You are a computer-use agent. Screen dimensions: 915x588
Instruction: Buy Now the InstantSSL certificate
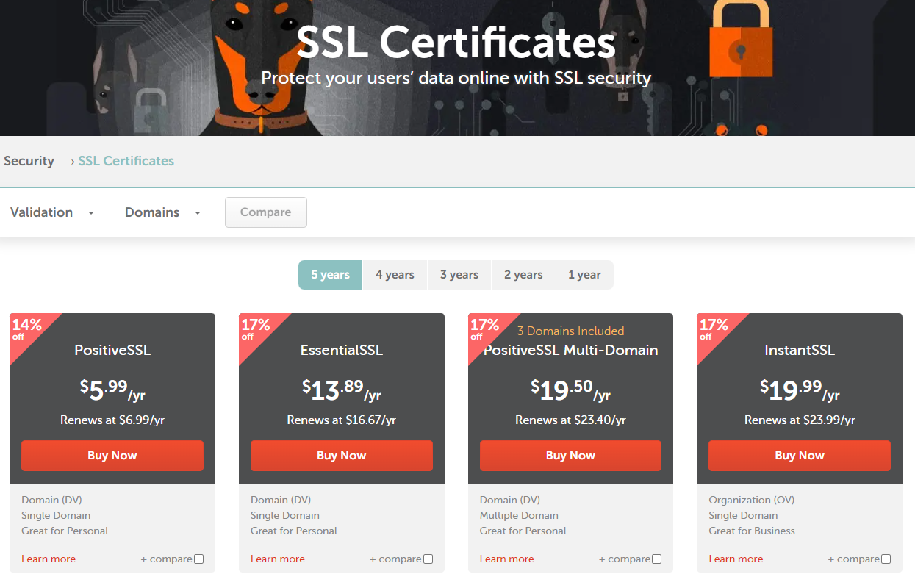point(799,456)
